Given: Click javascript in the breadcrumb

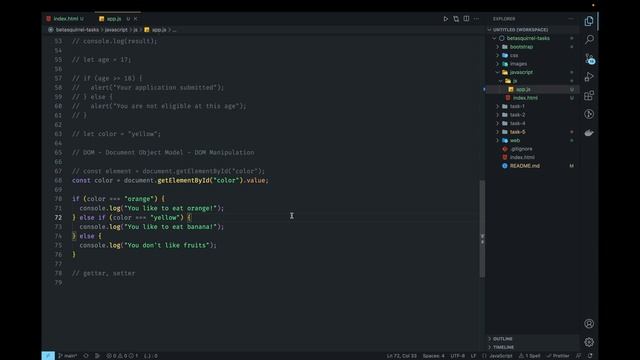Looking at the screenshot, I should 116,30.
